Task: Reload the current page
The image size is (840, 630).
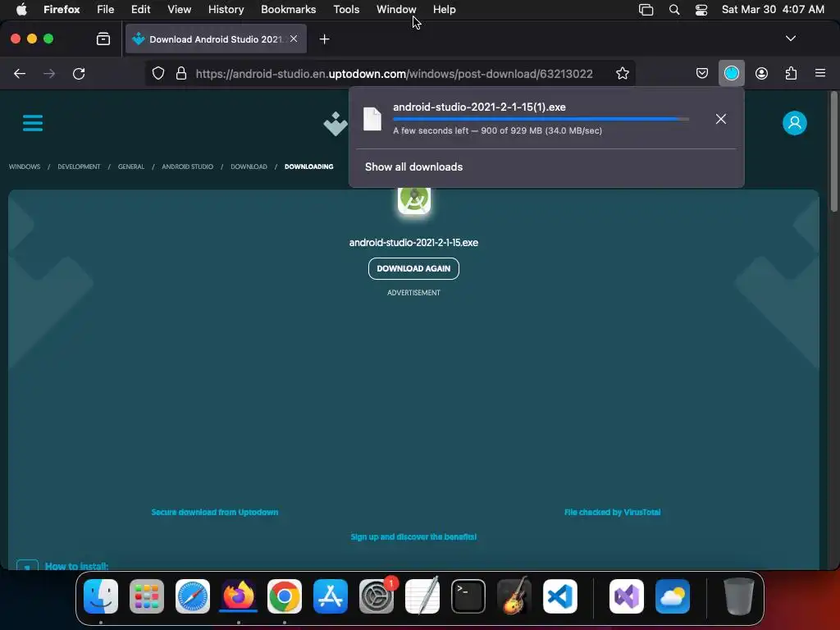Action: (79, 73)
